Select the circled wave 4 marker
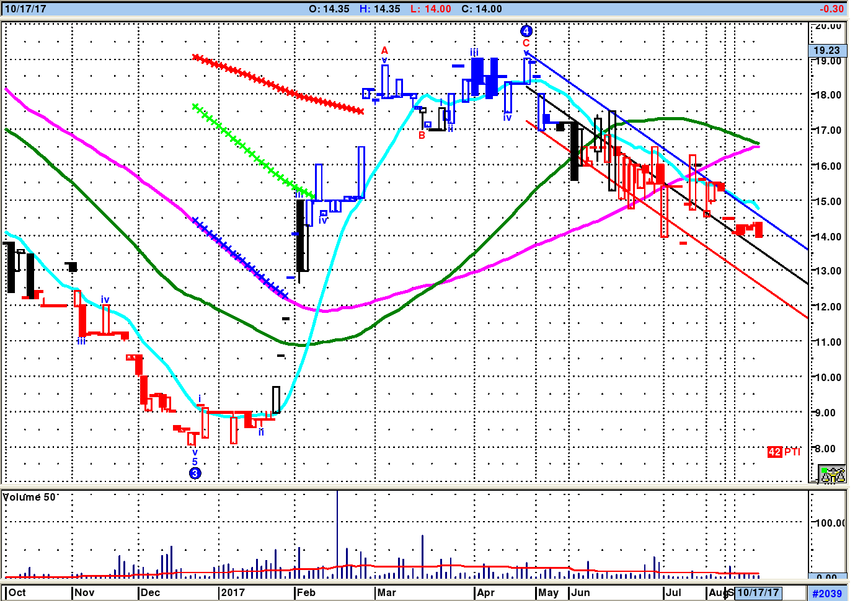This screenshot has width=868, height=601. click(x=526, y=31)
